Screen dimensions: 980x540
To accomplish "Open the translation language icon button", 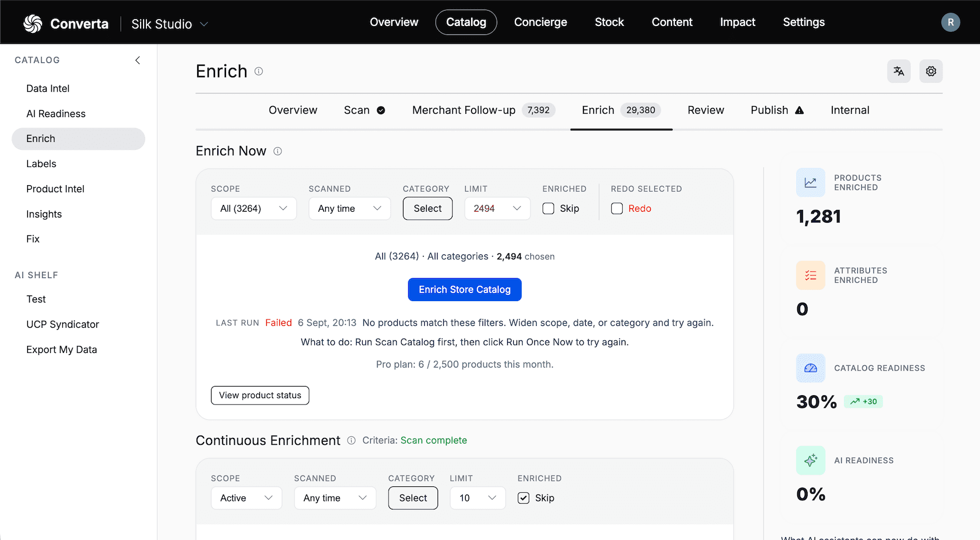I will point(899,72).
